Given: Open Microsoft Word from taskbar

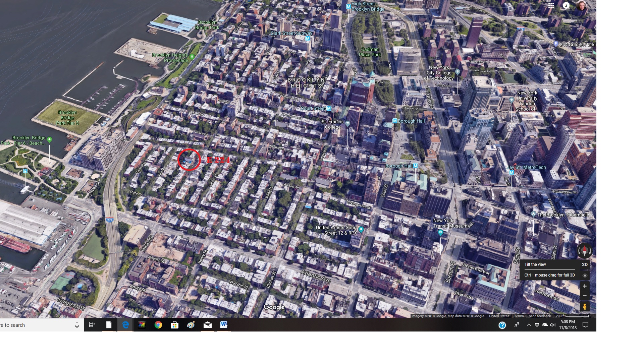Looking at the screenshot, I should (x=224, y=325).
